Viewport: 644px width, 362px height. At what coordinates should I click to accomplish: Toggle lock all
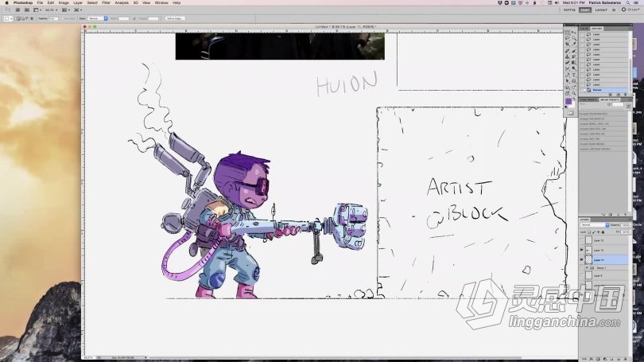[603, 232]
